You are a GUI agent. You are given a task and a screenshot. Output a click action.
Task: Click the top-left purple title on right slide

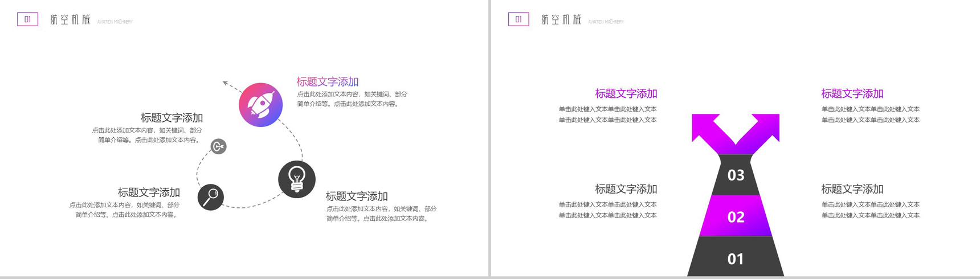[x=626, y=93]
